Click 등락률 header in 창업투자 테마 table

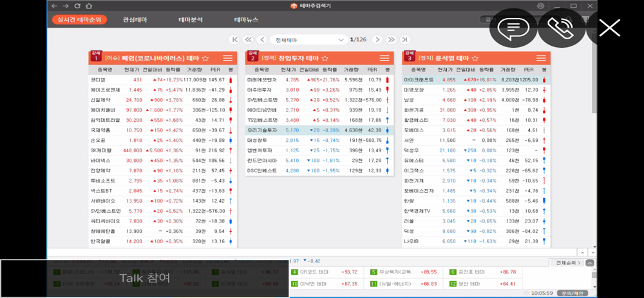tap(330, 70)
